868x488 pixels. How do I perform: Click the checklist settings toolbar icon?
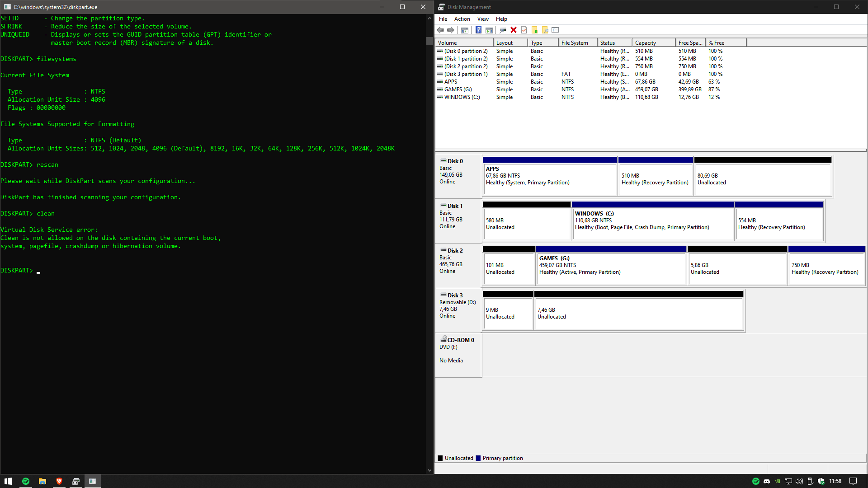click(556, 30)
